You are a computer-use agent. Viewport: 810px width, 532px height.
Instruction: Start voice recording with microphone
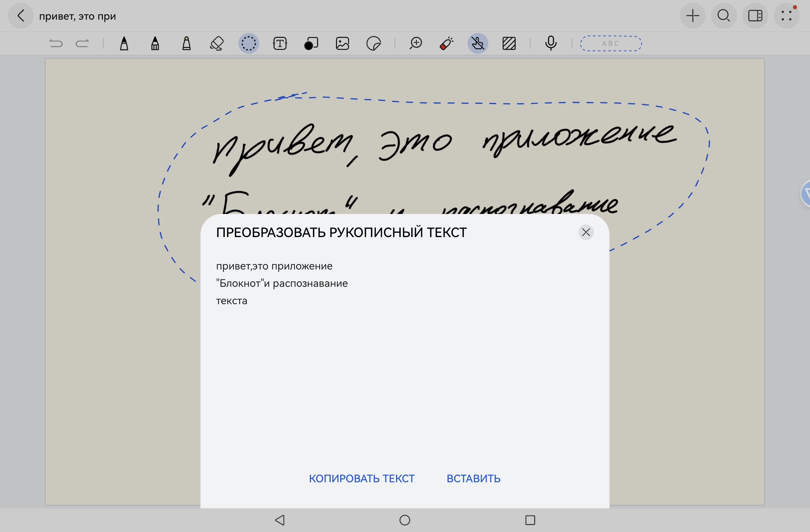pos(551,44)
